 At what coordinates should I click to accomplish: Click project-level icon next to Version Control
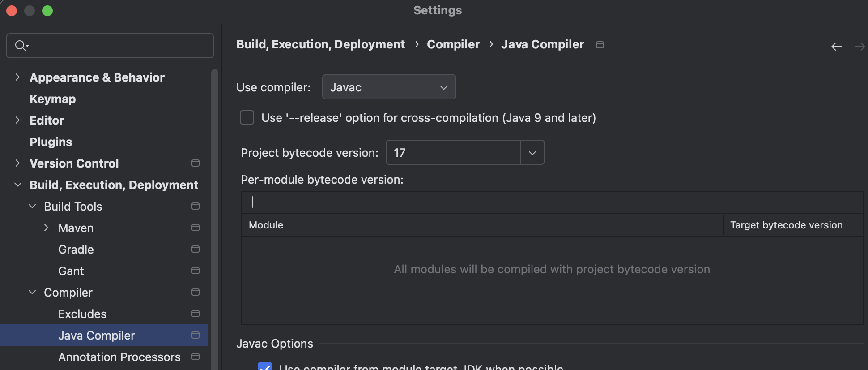(196, 163)
